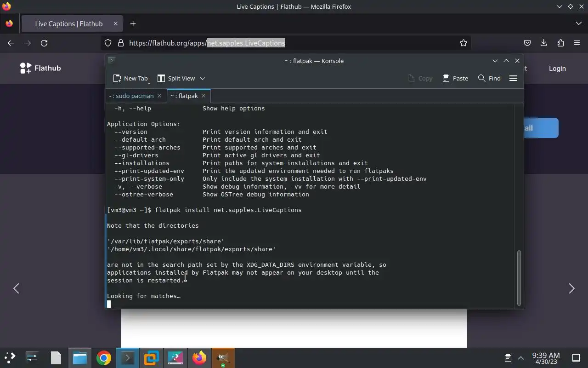Open Find in Konsole toolbar
The width and height of the screenshot is (588, 368).
[489, 78]
